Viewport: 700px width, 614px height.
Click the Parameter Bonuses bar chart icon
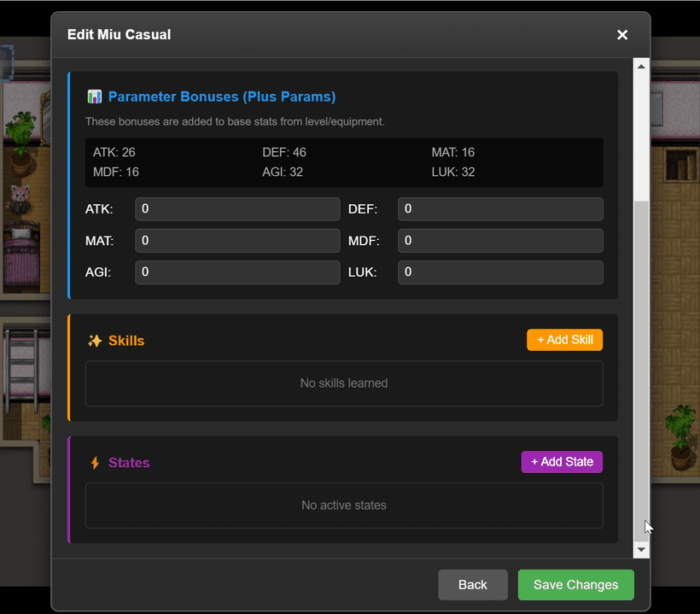point(95,97)
